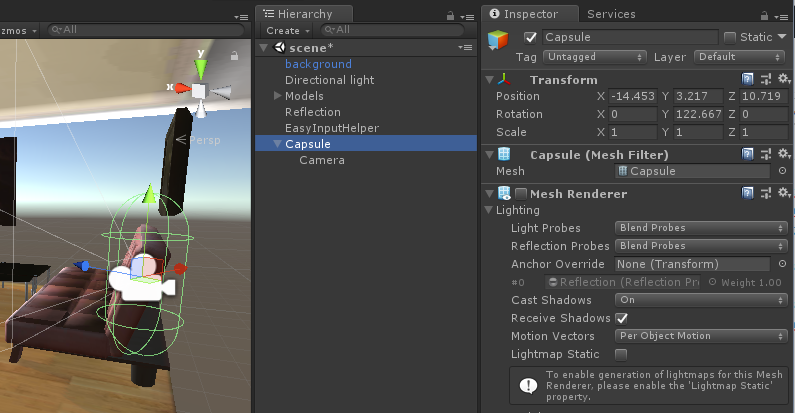Open the Transform component gear menu

tap(783, 79)
